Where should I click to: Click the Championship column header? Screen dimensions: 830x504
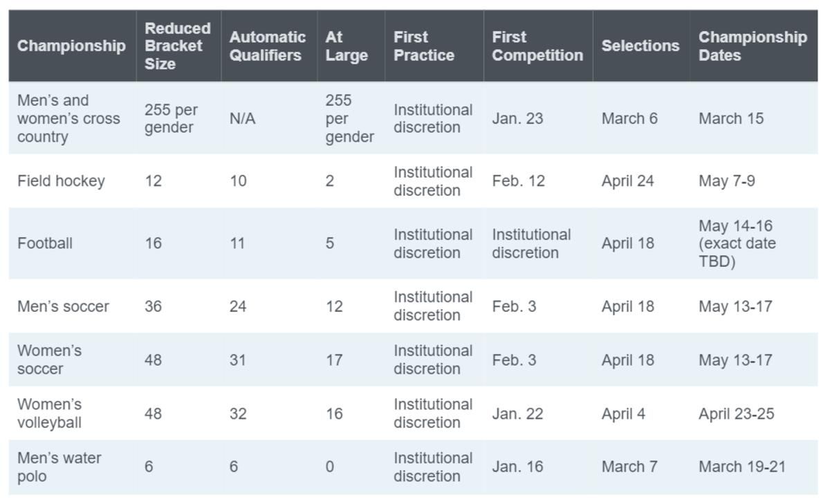pyautogui.click(x=71, y=46)
